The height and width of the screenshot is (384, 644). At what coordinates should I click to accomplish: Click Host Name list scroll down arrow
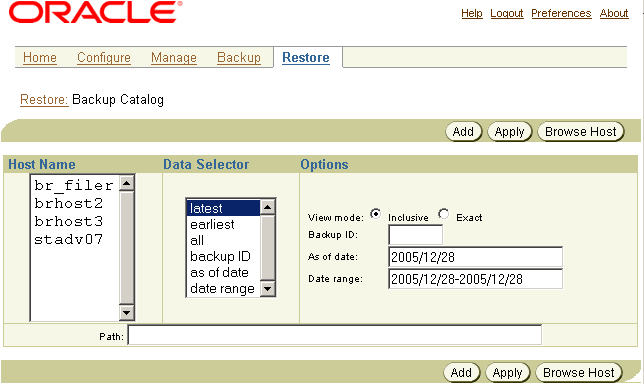(x=126, y=313)
